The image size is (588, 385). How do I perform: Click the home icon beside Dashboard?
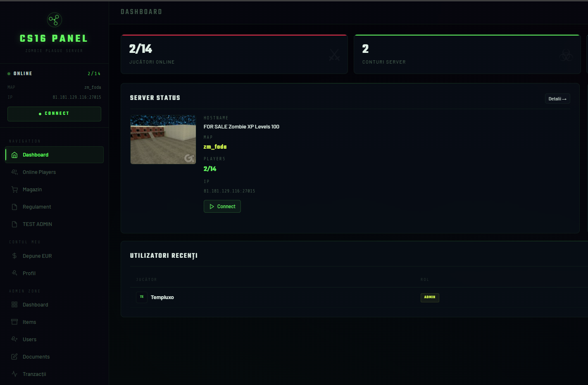coord(14,155)
